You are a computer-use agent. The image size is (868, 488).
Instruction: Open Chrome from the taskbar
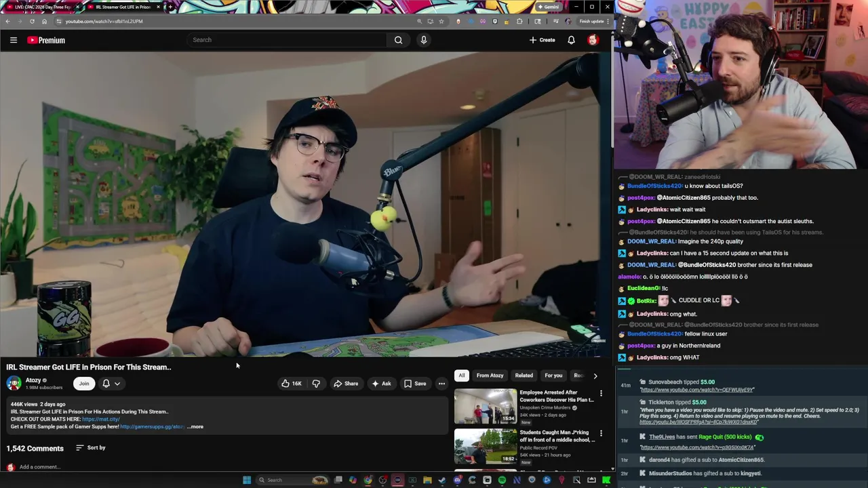[x=368, y=480]
